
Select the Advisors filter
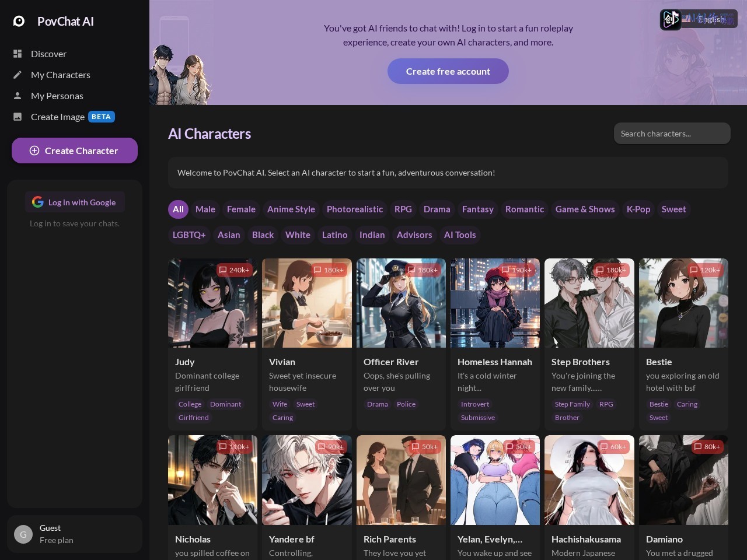pos(414,235)
